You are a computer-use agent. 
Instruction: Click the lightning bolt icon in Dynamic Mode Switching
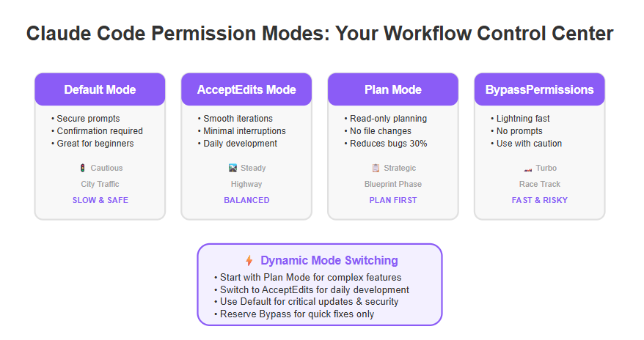249,260
